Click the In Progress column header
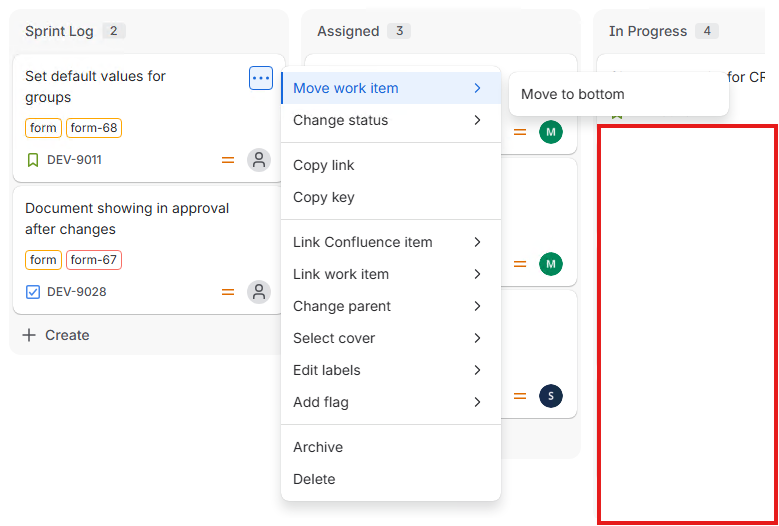The height and width of the screenshot is (526, 779). (x=648, y=31)
